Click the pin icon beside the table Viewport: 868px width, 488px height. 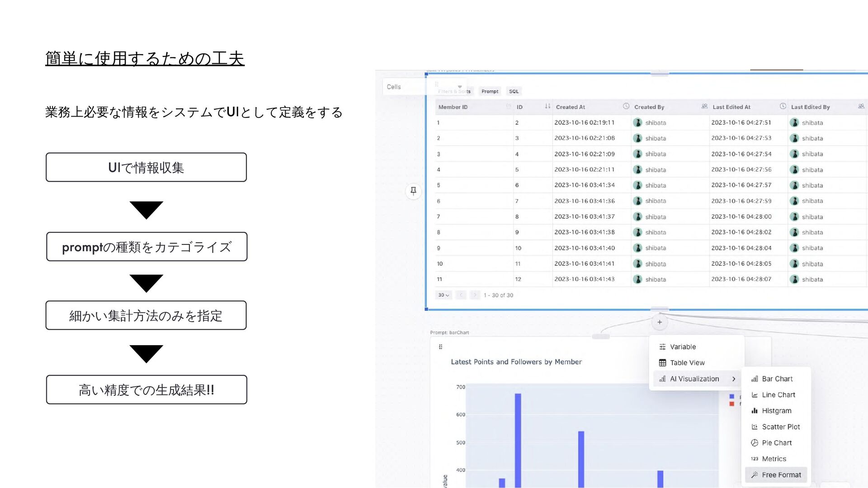413,191
